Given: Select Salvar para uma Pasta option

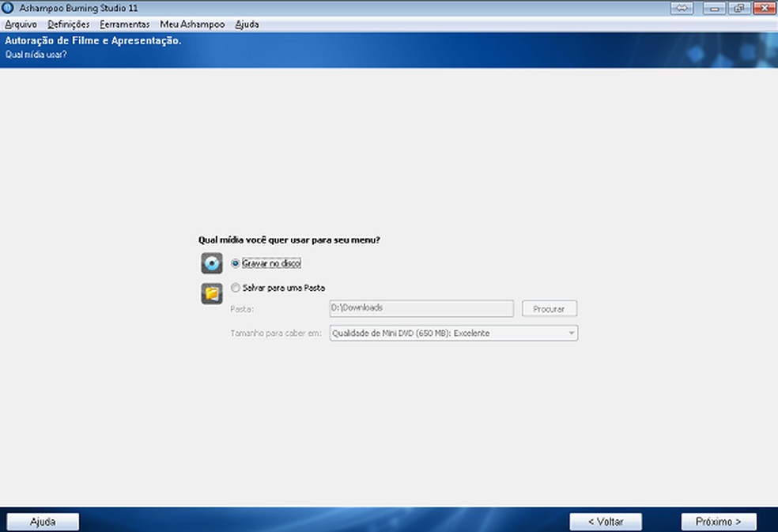Looking at the screenshot, I should pos(235,288).
